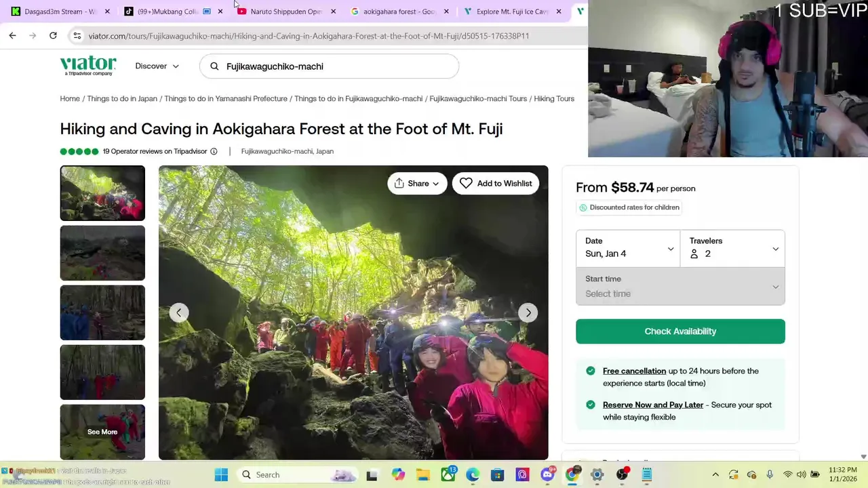Select the fourth photo thumbnail
Screen dimensions: 868x488
102,372
